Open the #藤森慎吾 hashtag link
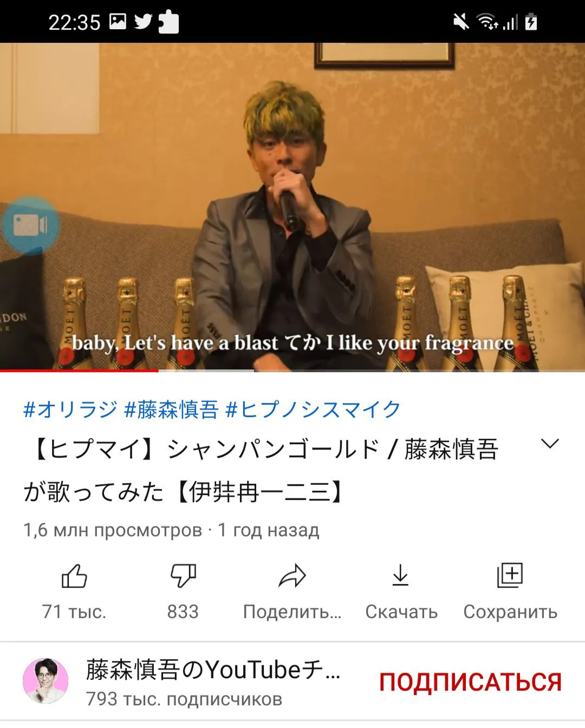 [x=171, y=409]
